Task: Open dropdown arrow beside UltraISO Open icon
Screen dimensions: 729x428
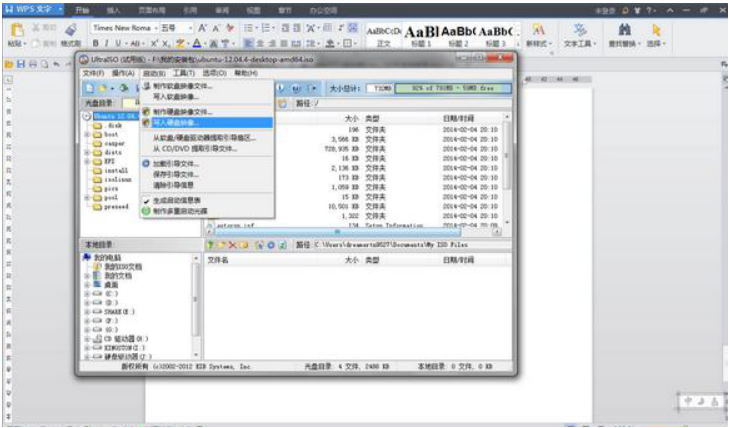Action: pyautogui.click(x=112, y=88)
